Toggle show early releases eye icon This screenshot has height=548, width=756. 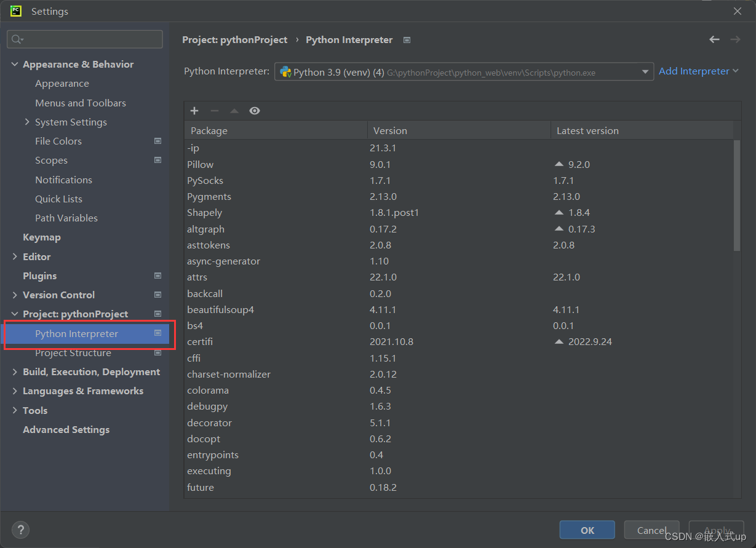255,111
